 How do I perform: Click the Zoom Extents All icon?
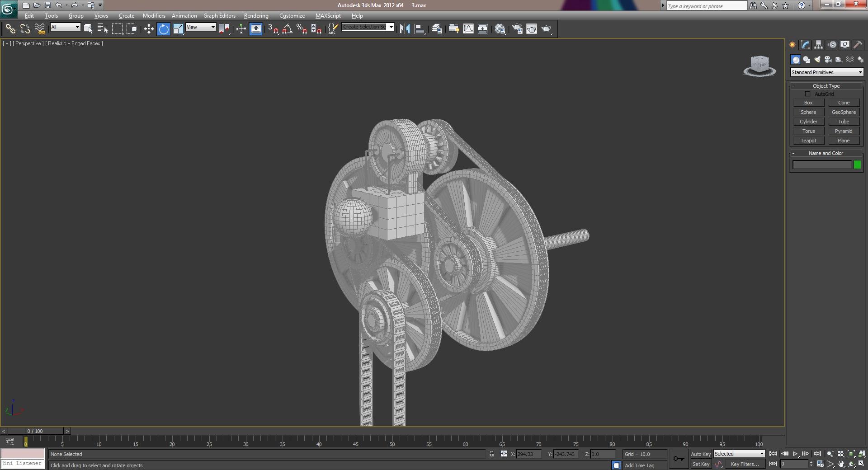pyautogui.click(x=861, y=454)
